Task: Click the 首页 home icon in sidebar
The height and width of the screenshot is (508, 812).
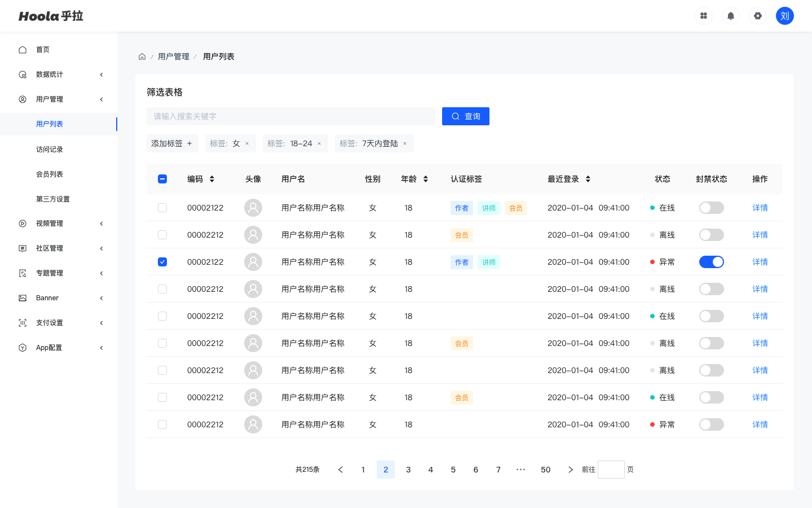Action: 23,50
